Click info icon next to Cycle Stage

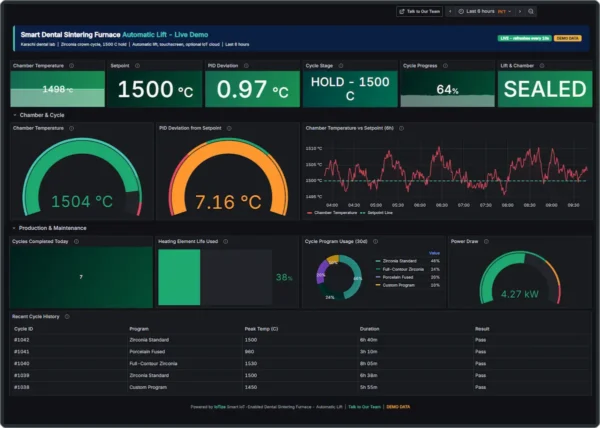[x=341, y=66]
